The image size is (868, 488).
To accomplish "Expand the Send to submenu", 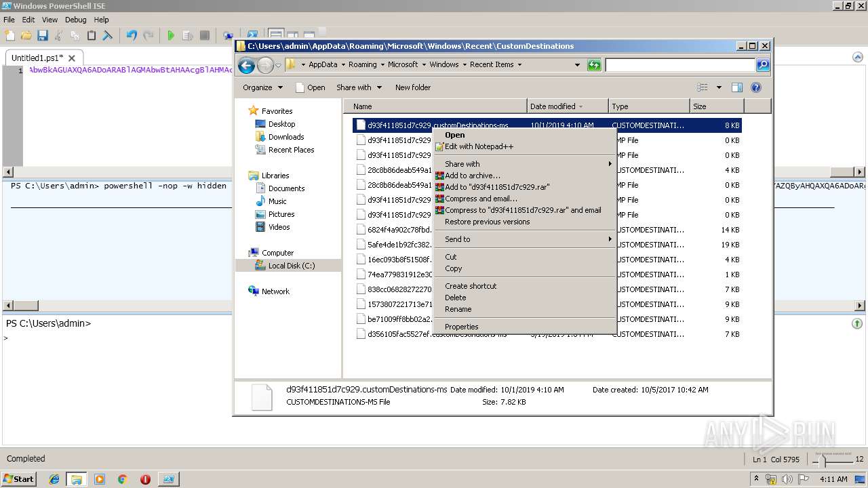I will click(x=525, y=239).
